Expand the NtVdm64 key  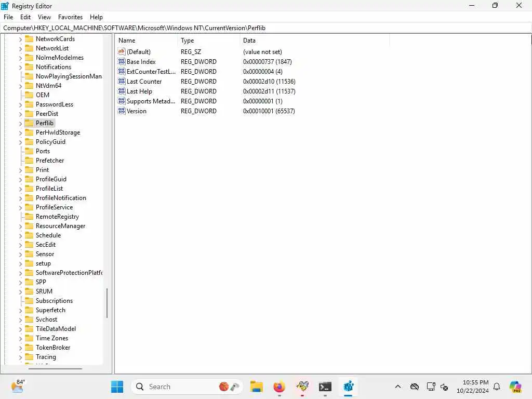point(20,86)
